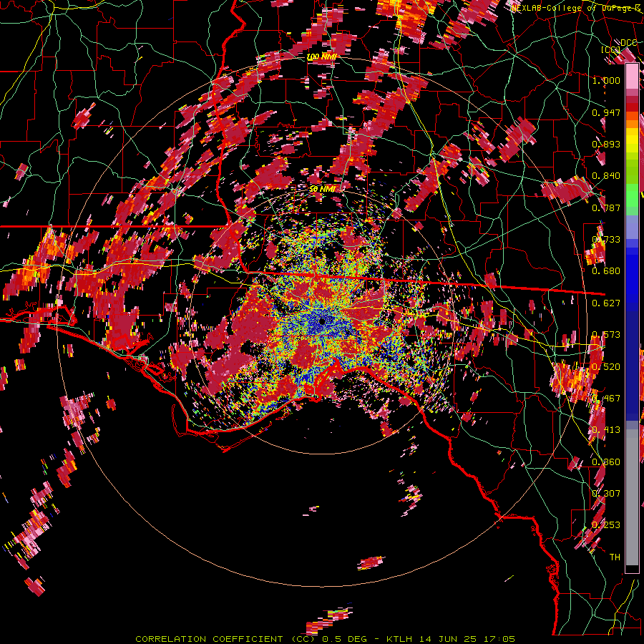Click the 17:05 timestamp text

pyautogui.click(x=499, y=639)
